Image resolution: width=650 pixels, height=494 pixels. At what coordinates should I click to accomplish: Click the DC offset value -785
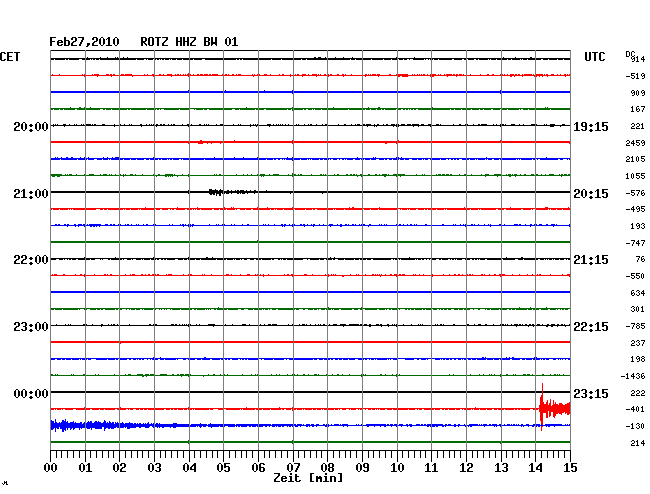pos(635,326)
